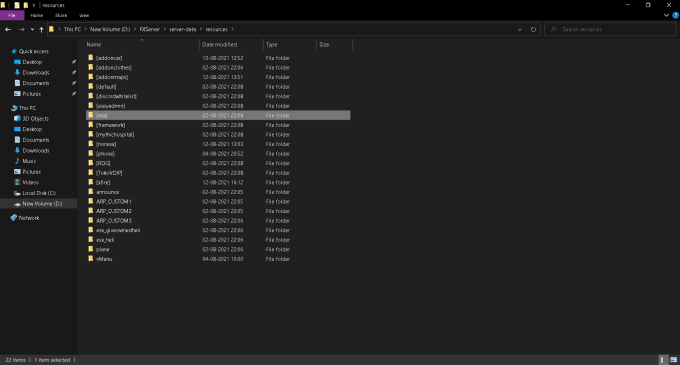
Task: Select the [TokoVOIP] folder icon
Action: (x=91, y=173)
